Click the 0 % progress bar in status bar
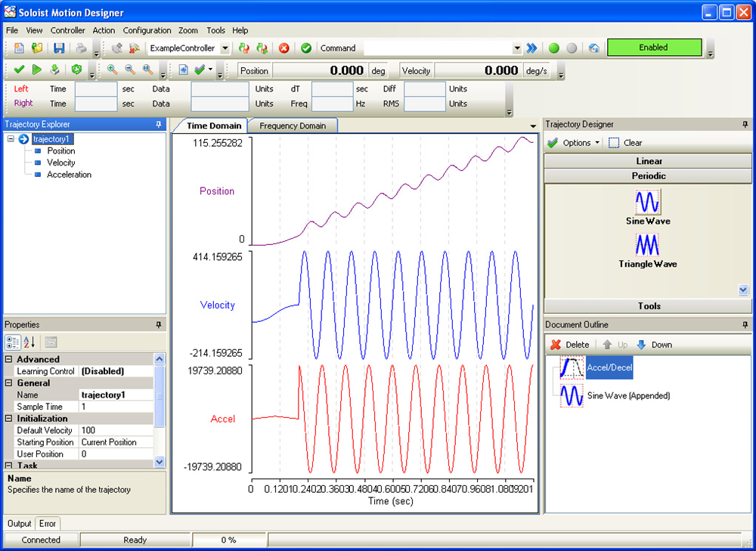The height and width of the screenshot is (551, 756). click(229, 540)
